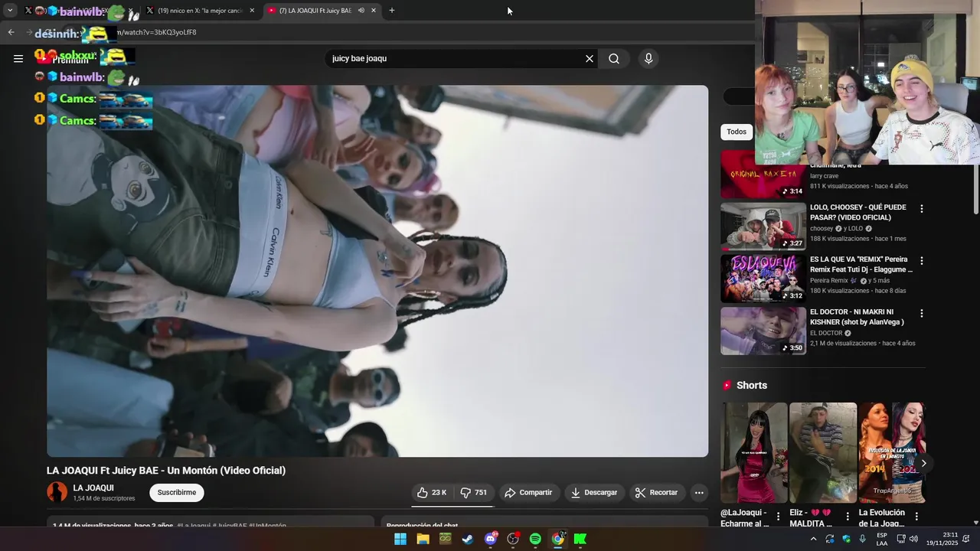Image resolution: width=980 pixels, height=551 pixels.
Task: Open File Explorer from taskbar
Action: (423, 539)
